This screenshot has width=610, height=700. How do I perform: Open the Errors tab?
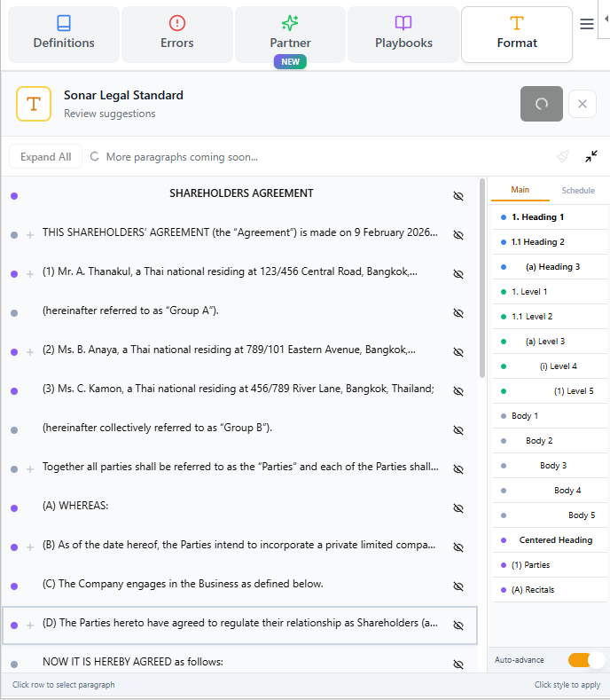(177, 34)
